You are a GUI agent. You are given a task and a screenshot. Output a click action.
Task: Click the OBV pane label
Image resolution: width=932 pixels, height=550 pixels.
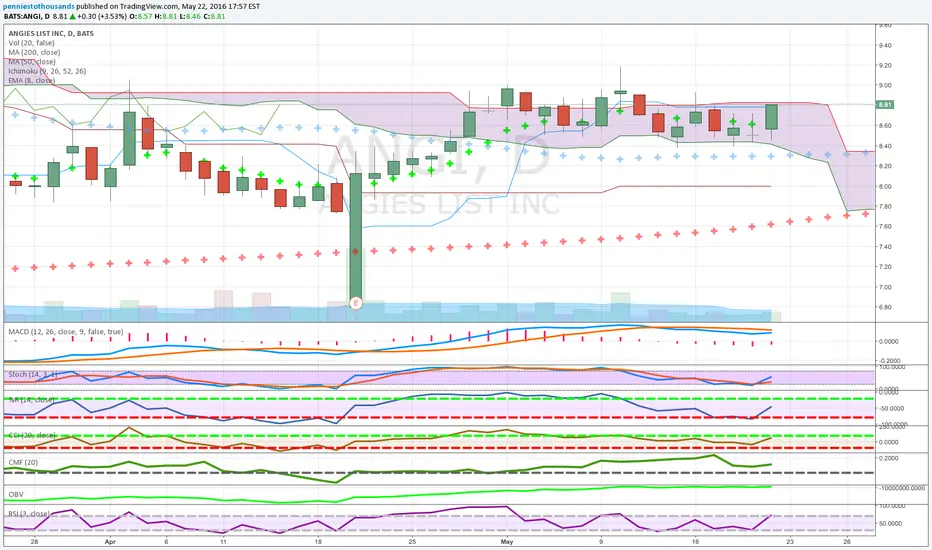pos(16,495)
